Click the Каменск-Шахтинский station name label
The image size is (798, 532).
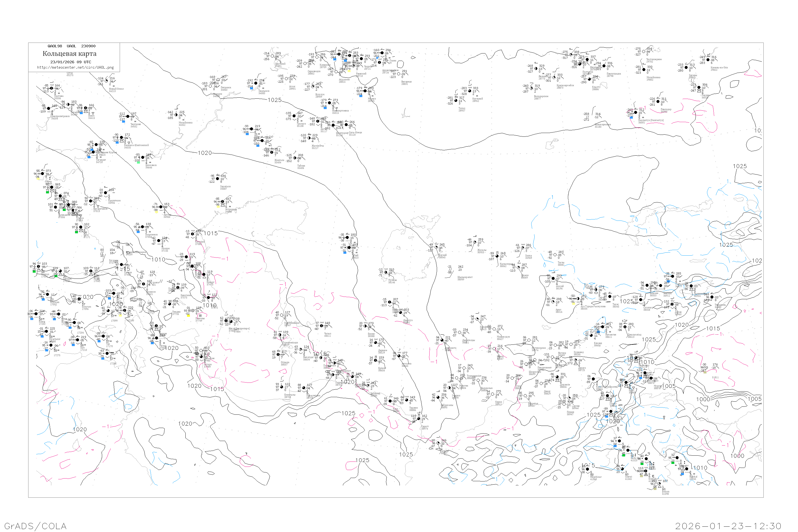coord(136,145)
